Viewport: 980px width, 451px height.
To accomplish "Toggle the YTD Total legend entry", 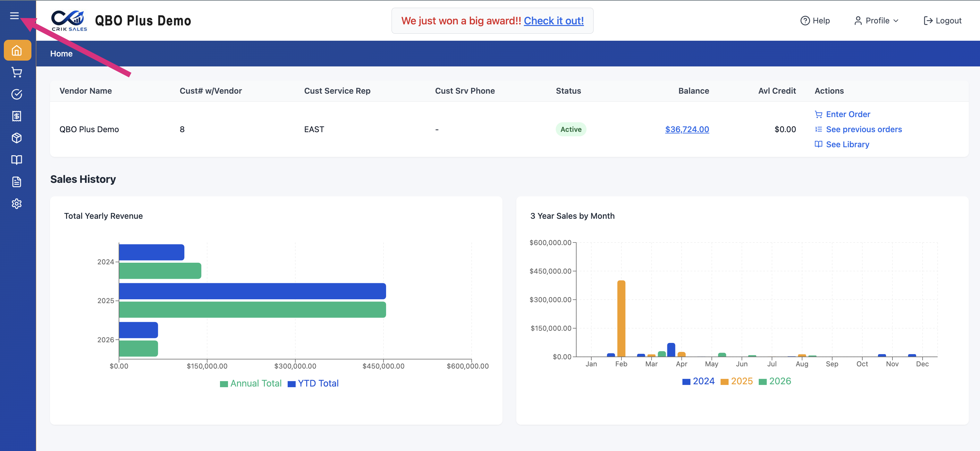I will 313,383.
